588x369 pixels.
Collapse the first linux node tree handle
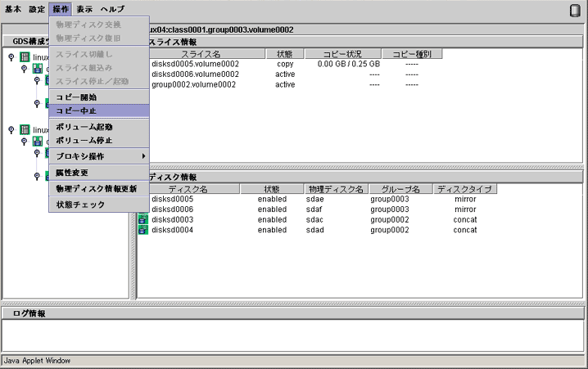coord(11,58)
